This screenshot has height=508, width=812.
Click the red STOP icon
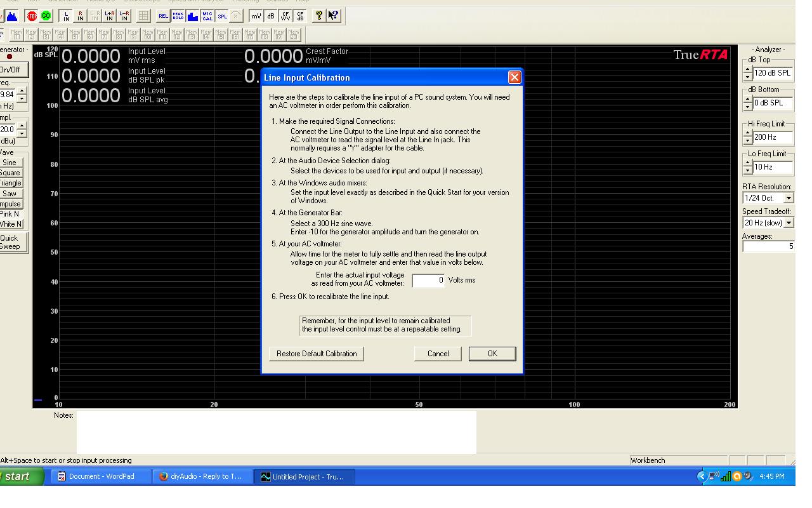(x=32, y=16)
